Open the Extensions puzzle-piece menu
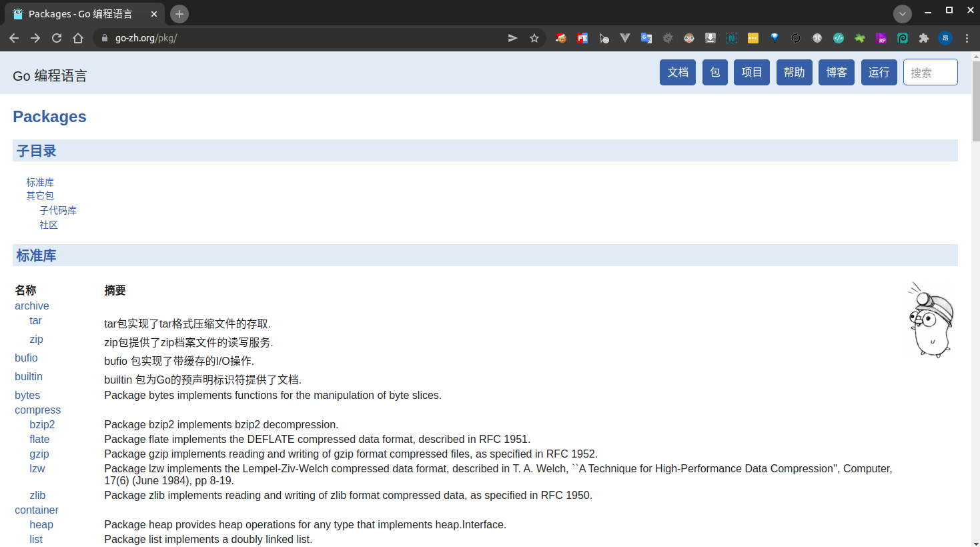The width and height of the screenshot is (980, 547). (x=923, y=38)
